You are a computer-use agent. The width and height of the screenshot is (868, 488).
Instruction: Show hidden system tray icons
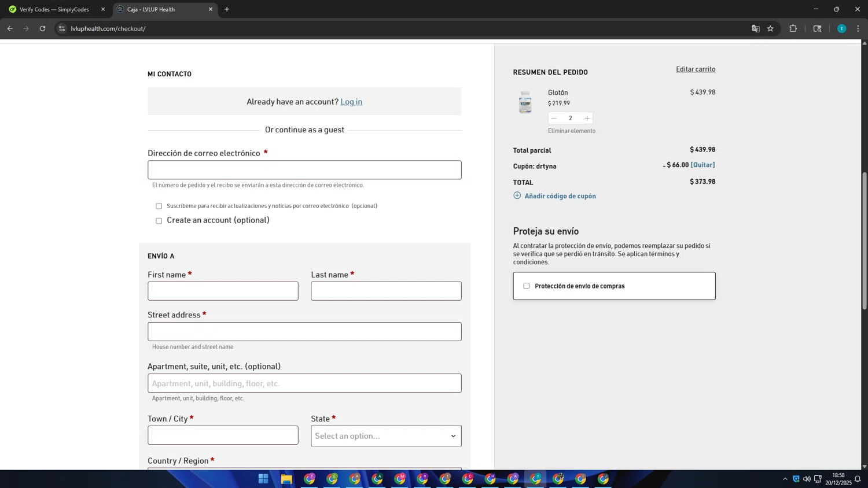pos(785,479)
